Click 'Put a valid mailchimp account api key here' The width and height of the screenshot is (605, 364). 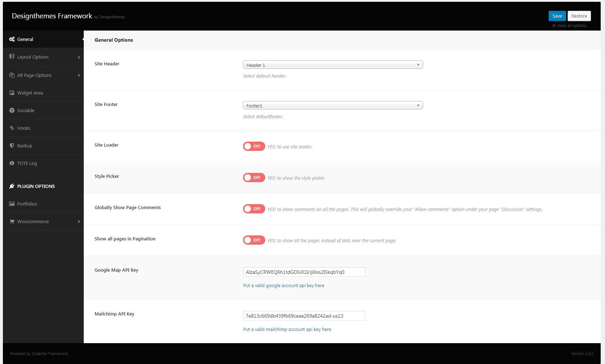(287, 329)
